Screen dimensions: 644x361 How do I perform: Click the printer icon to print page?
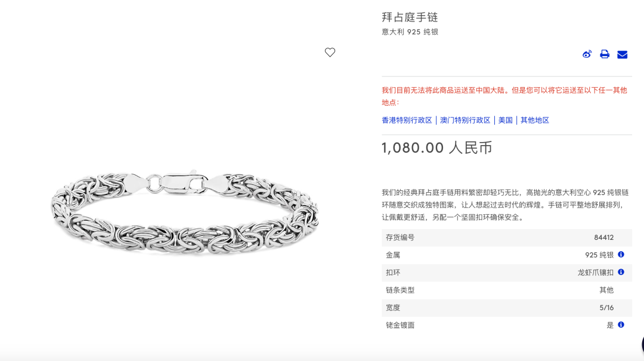(605, 54)
